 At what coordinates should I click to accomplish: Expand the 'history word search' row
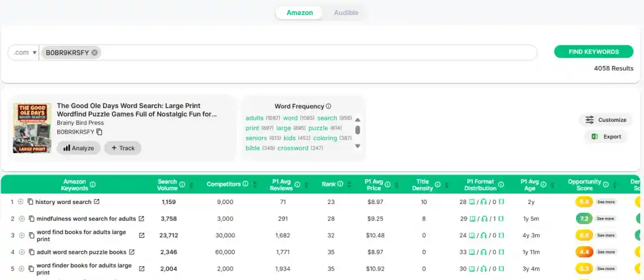(21, 202)
